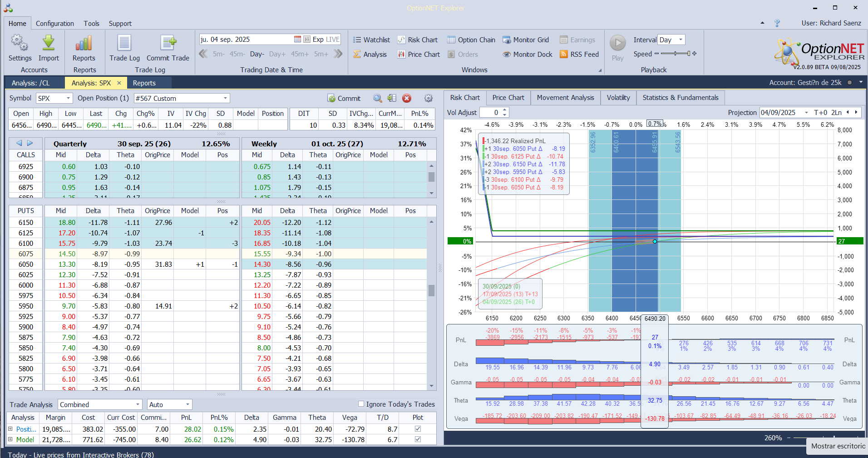Open the Projection date dropdown
868x458 pixels.
pyautogui.click(x=806, y=113)
